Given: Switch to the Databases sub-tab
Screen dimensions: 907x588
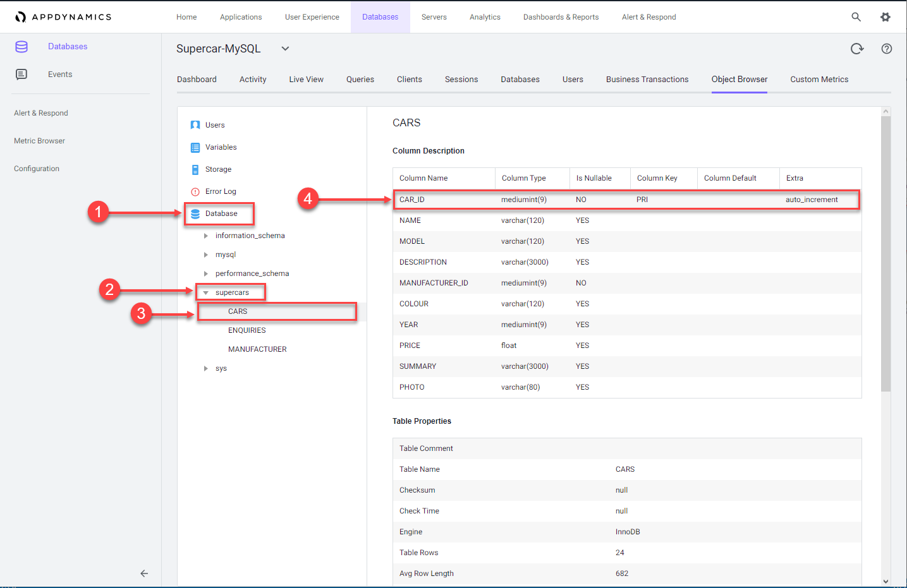Looking at the screenshot, I should point(520,79).
